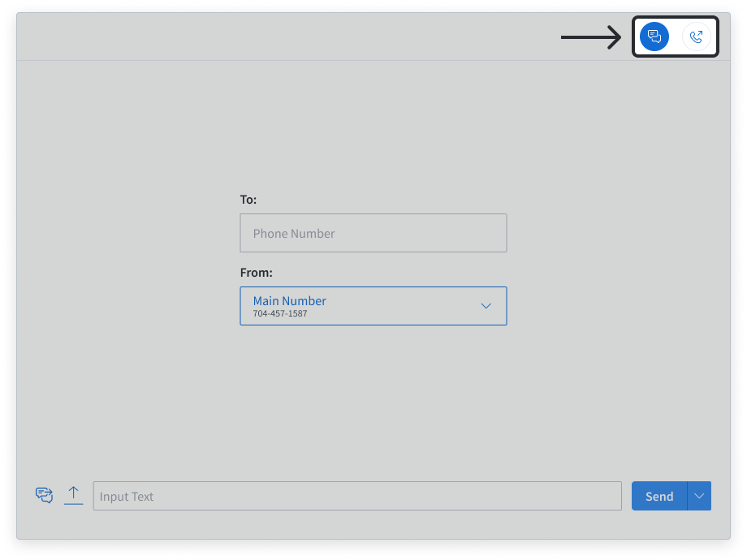Collapse the From number selector chevron
The width and height of the screenshot is (747, 560).
[x=486, y=306]
